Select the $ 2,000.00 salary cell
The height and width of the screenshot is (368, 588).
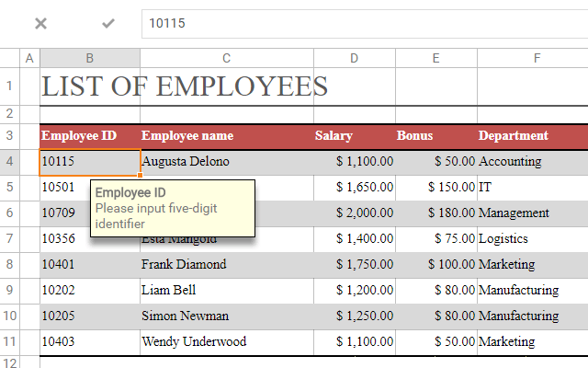point(354,213)
